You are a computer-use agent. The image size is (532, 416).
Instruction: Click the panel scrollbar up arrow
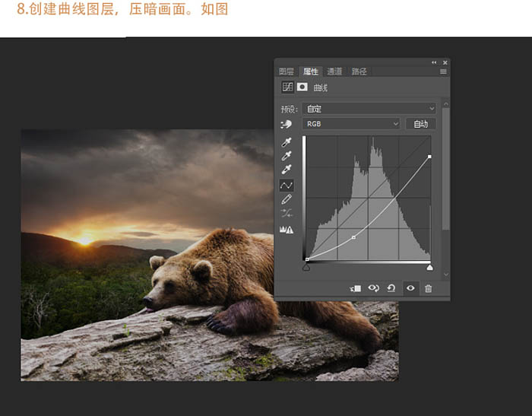[446, 104]
